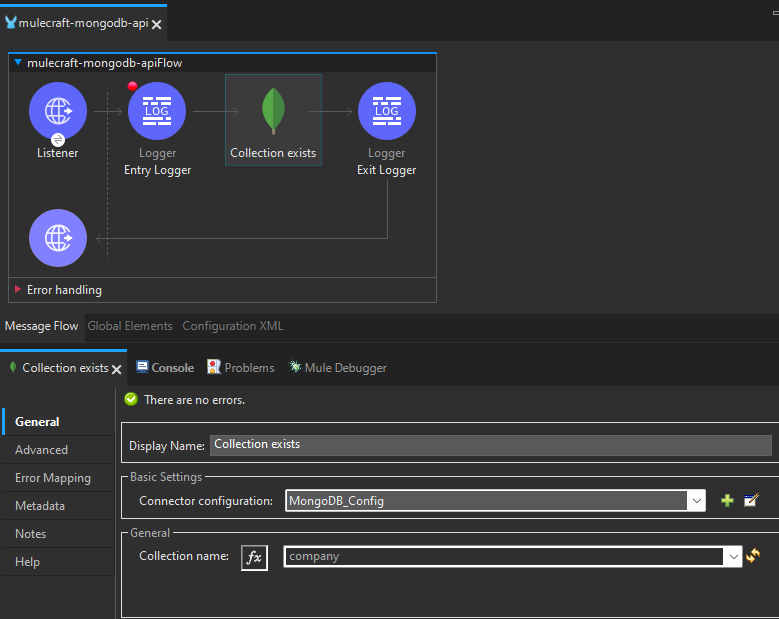This screenshot has width=779, height=619.
Task: Refresh collection name metadata icon
Action: tap(753, 556)
